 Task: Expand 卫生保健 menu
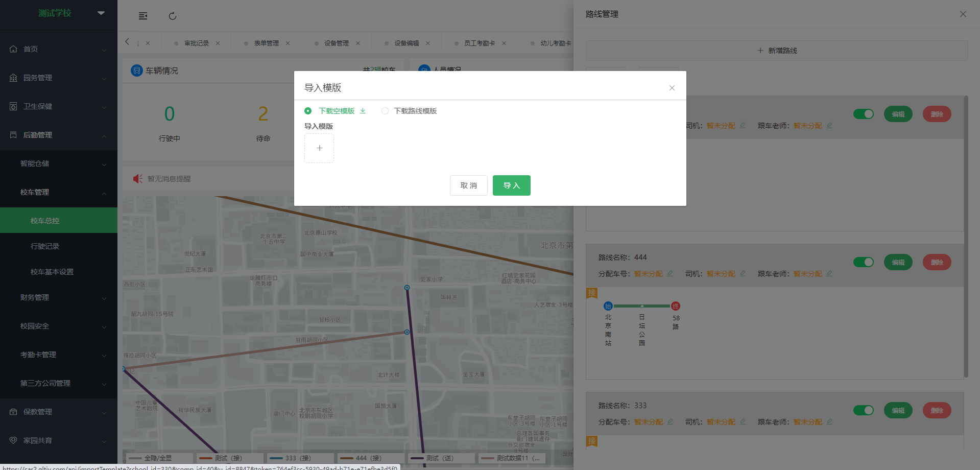(x=59, y=106)
